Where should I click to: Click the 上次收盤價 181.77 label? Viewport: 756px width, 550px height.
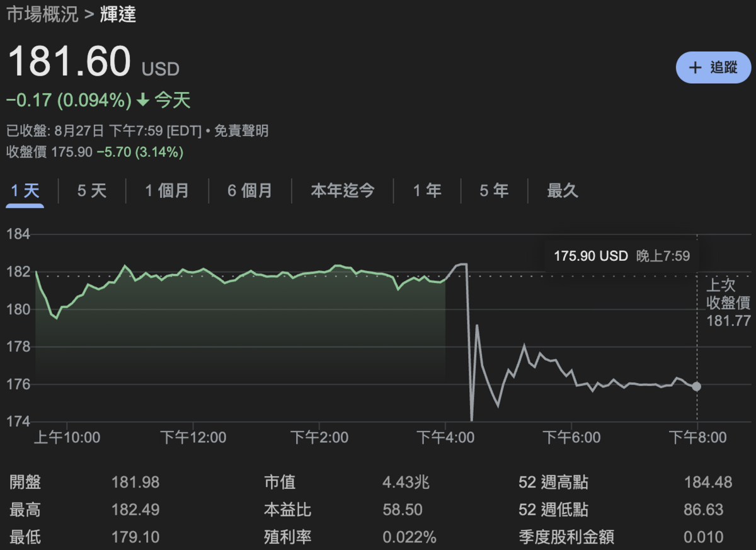click(728, 302)
